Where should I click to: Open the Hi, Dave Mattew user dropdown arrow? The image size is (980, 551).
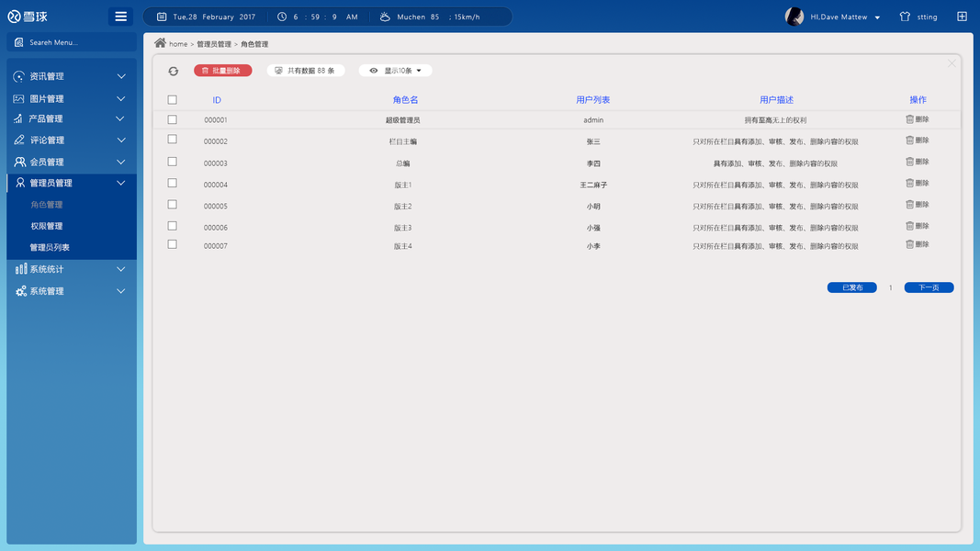877,17
